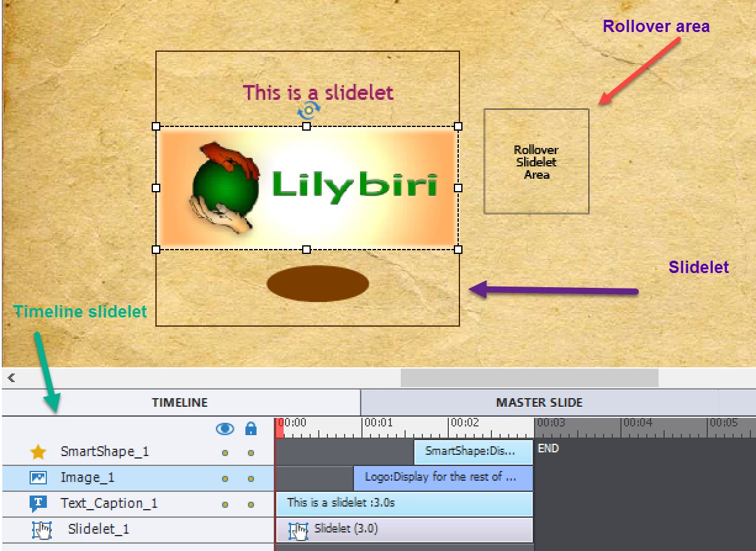Toggle visibility dot for Text_Caption_1
The image size is (756, 551).
(x=225, y=505)
